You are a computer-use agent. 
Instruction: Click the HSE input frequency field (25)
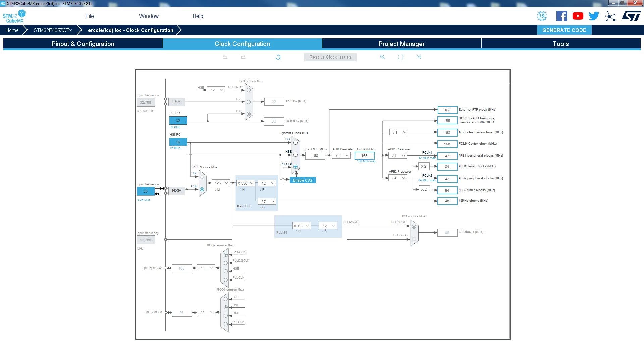tap(146, 191)
